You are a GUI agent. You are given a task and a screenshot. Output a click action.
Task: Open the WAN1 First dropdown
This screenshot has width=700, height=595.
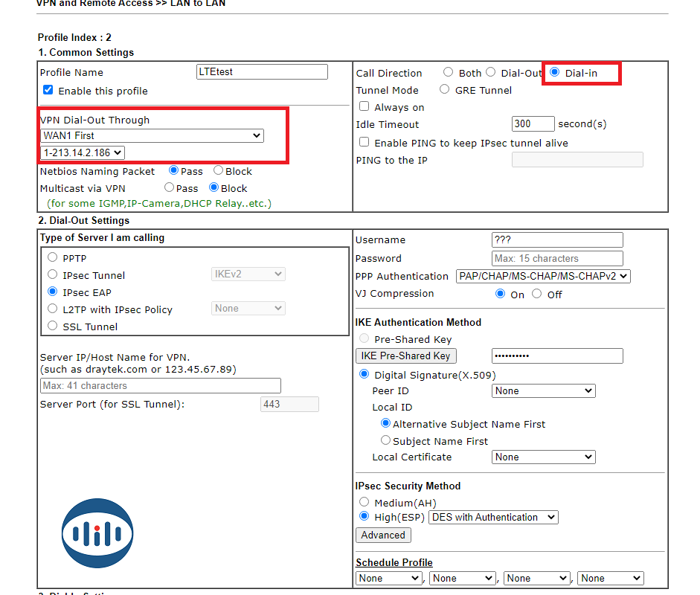(152, 135)
